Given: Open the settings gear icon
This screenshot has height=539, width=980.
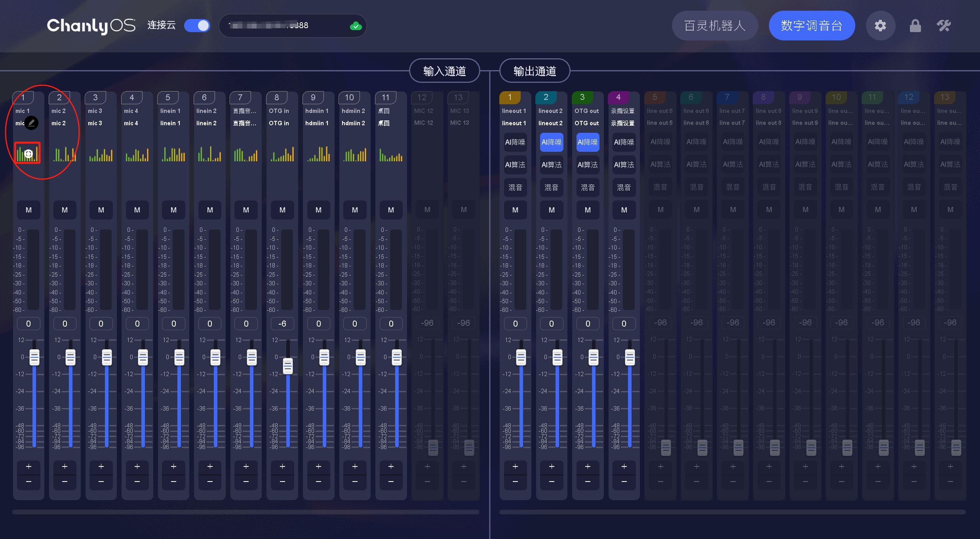Looking at the screenshot, I should click(880, 26).
